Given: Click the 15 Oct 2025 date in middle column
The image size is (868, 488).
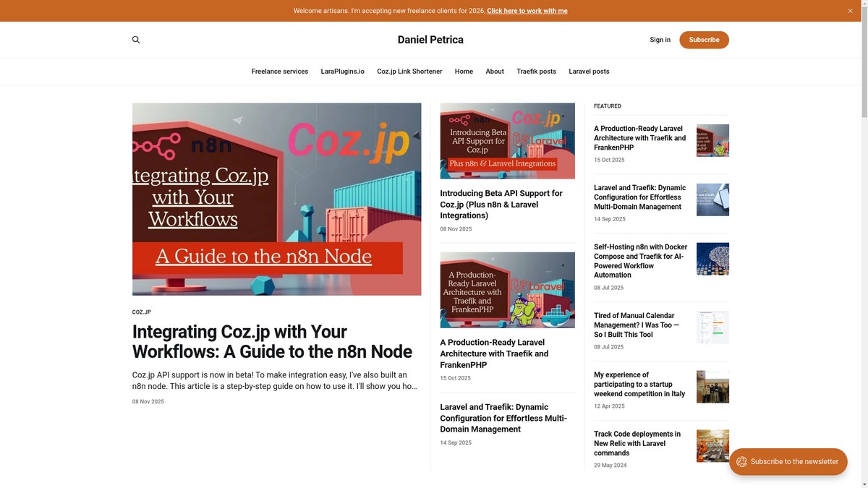Looking at the screenshot, I should click(456, 378).
